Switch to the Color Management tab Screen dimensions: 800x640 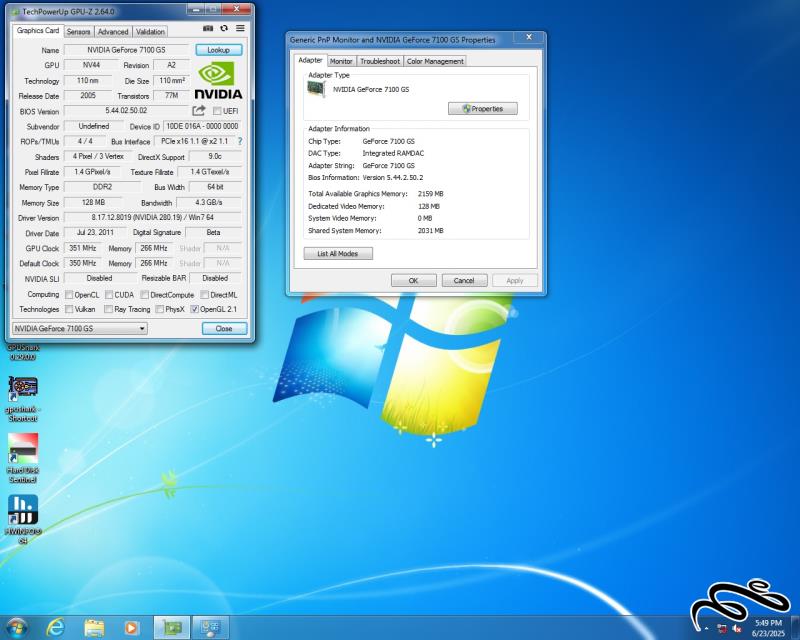pyautogui.click(x=435, y=61)
